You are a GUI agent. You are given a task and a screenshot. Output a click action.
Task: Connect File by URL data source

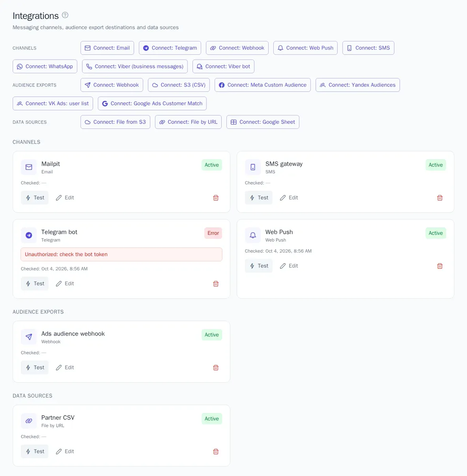[x=188, y=122]
